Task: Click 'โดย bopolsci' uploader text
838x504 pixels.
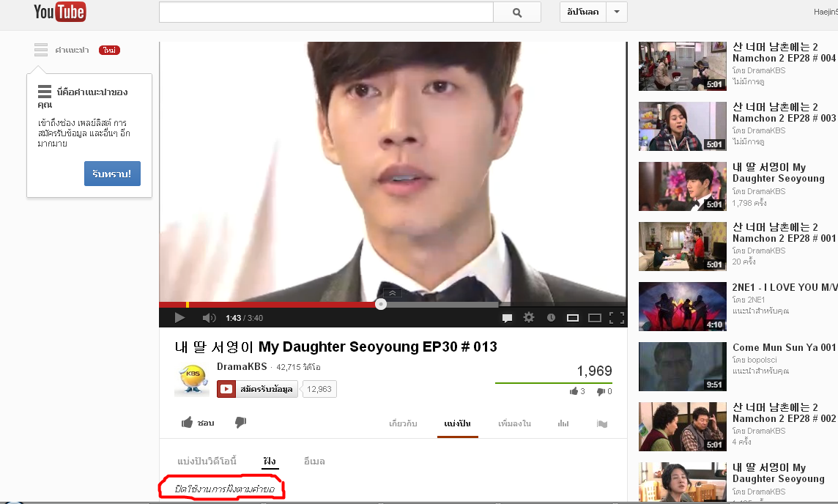Action: [754, 360]
